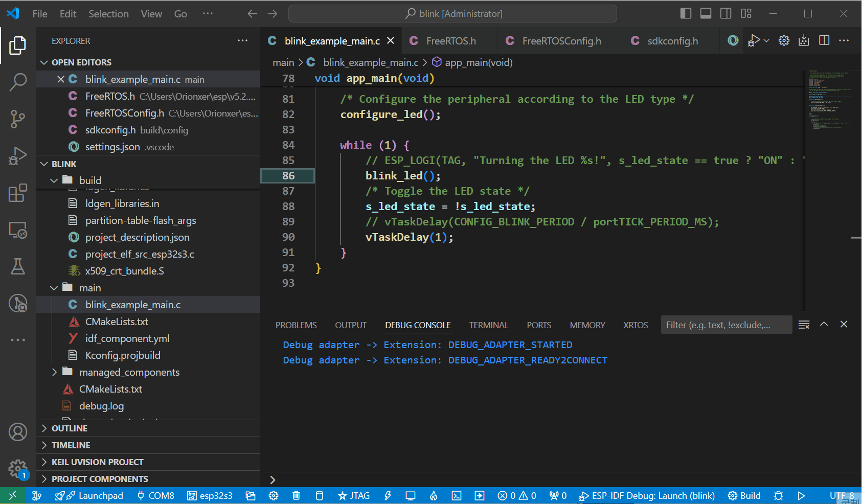
Task: Show additional activity bar views ellipsis
Action: [18, 340]
